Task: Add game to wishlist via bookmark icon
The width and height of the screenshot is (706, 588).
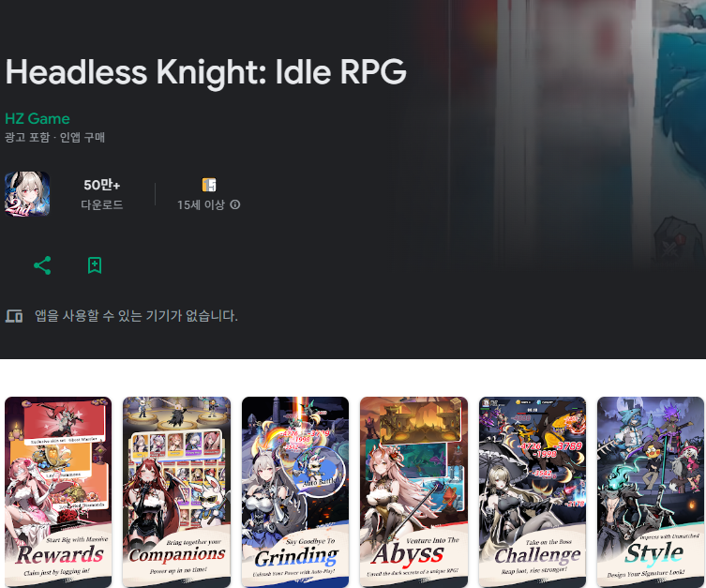Action: click(x=95, y=265)
